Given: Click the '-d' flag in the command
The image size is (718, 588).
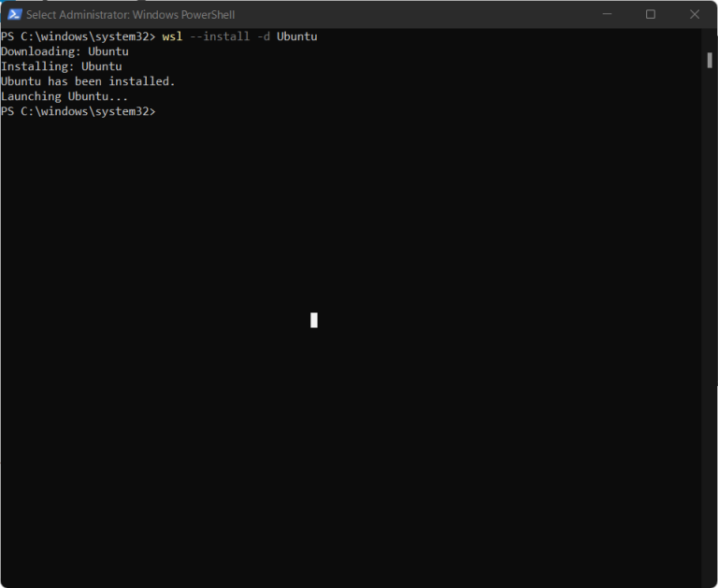Looking at the screenshot, I should point(263,36).
